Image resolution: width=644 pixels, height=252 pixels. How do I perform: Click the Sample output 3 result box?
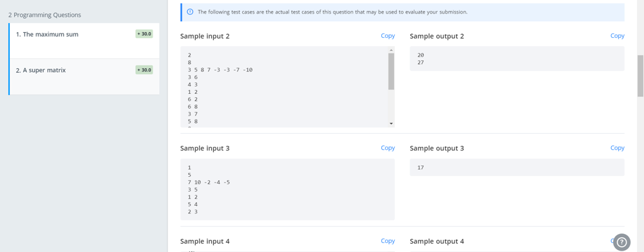tap(517, 167)
